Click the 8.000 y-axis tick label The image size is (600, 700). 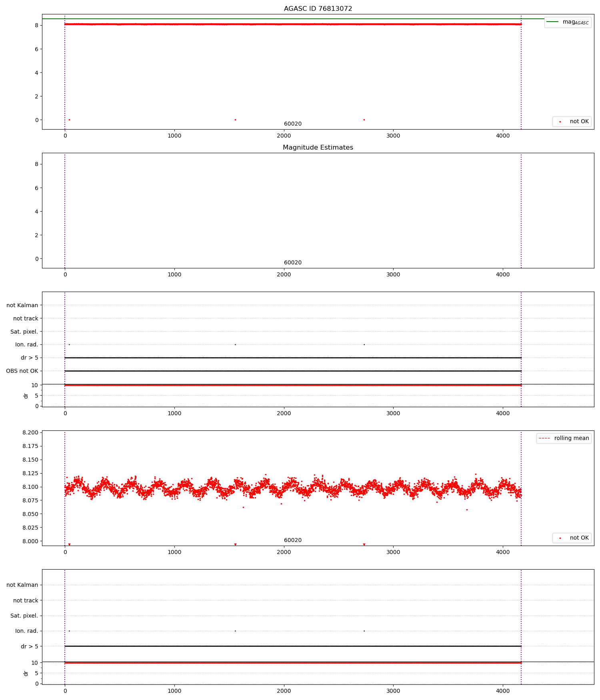(x=30, y=541)
